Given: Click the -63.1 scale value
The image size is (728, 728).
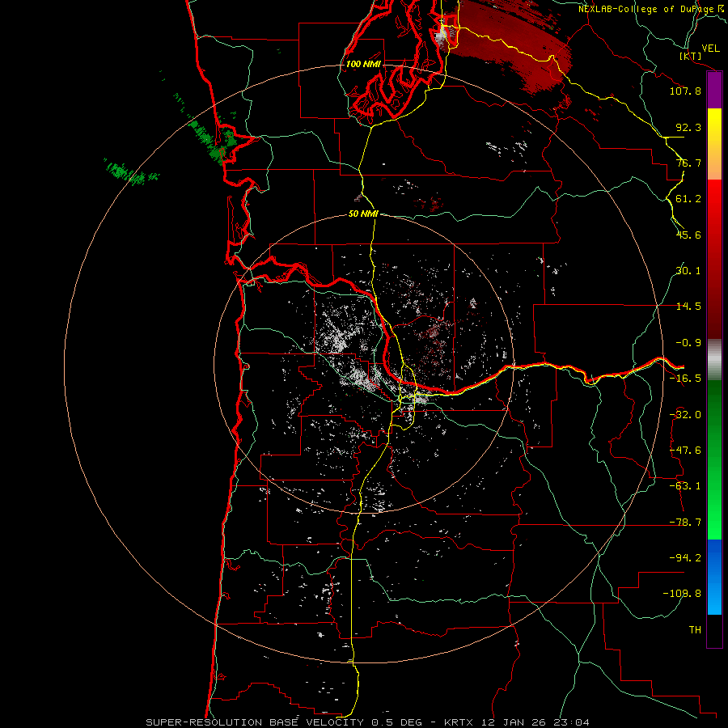Looking at the screenshot, I should (x=685, y=486).
